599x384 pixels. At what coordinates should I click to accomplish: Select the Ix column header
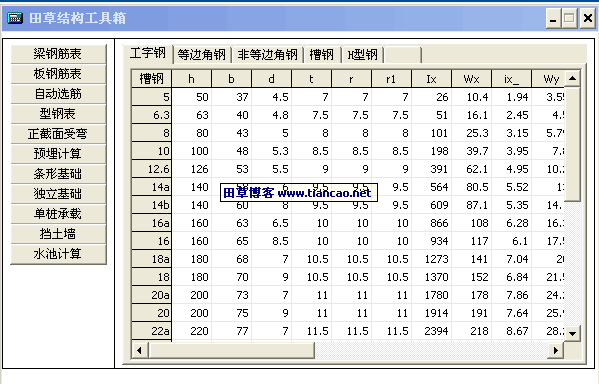click(x=432, y=79)
